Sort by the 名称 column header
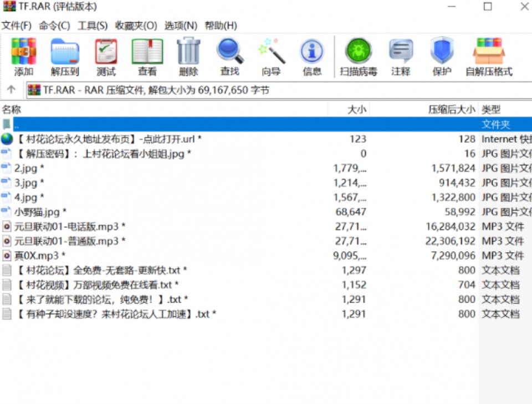Viewport: 532px width, 404px height. coord(12,109)
